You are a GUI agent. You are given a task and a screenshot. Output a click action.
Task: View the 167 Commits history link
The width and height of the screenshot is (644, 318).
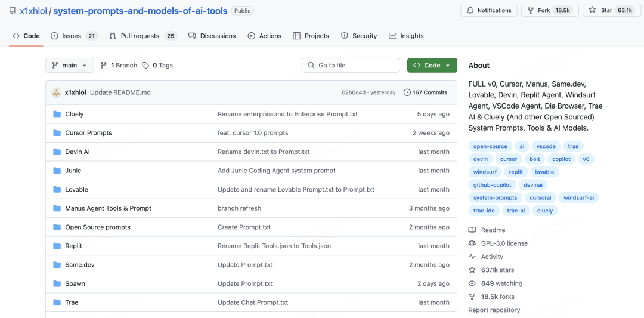[426, 92]
